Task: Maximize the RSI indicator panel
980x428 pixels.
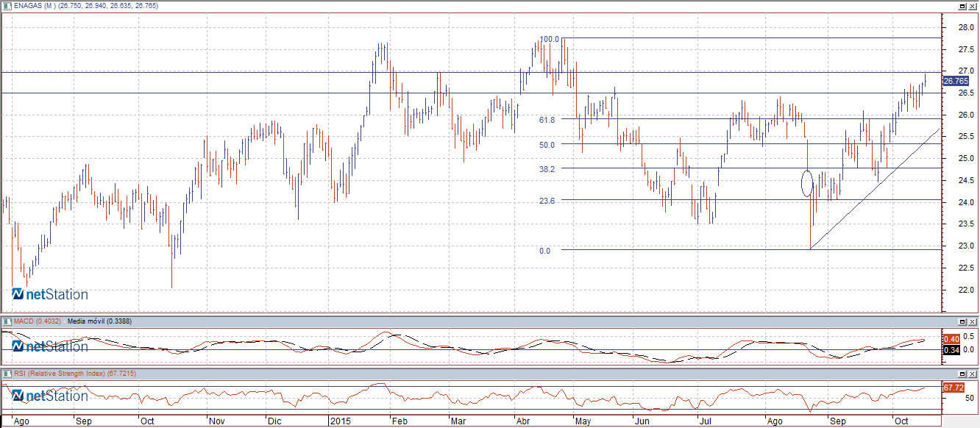Action: coord(962,374)
